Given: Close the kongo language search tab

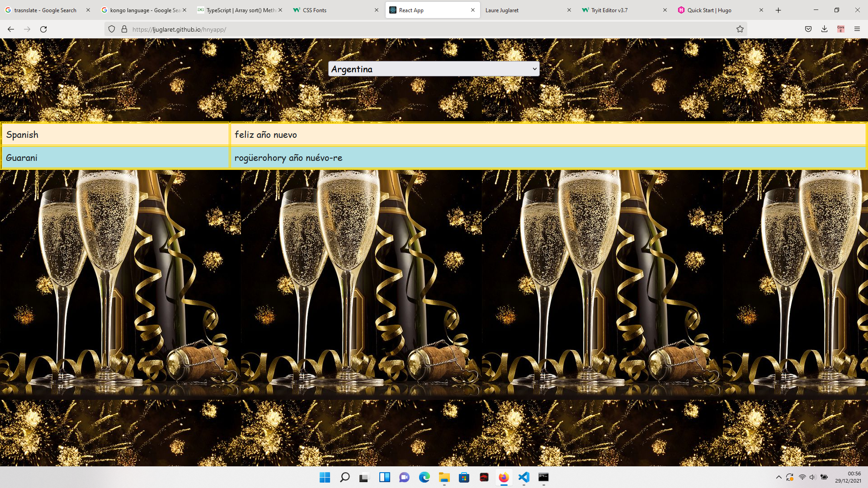Looking at the screenshot, I should pos(184,10).
